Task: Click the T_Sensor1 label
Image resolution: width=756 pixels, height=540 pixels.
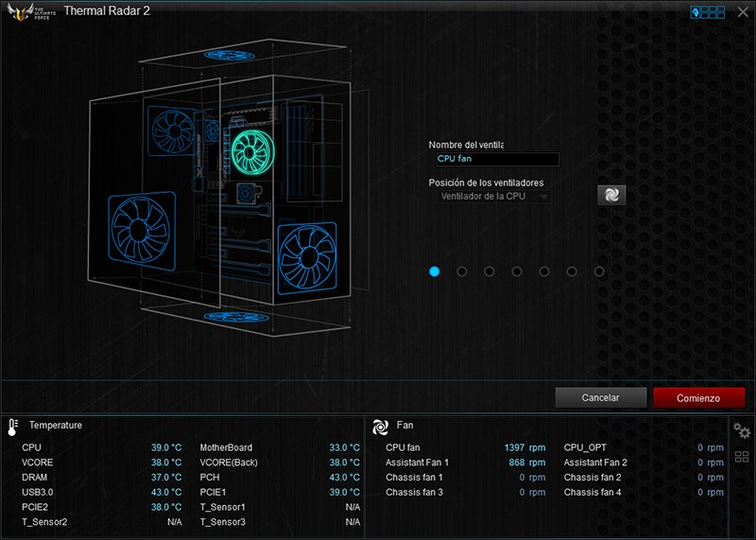Action: 223,507
